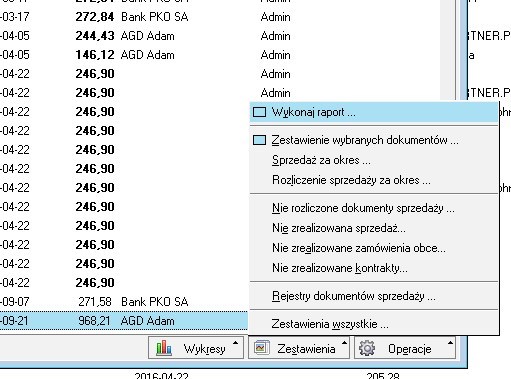This screenshot has width=511, height=379.
Task: Click the 146,12 amount cell
Action: (x=95, y=55)
